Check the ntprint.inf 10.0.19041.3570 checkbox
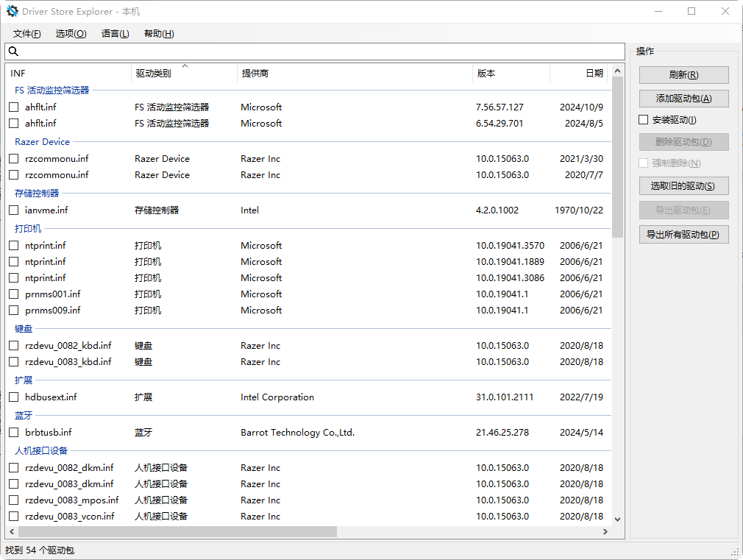743x560 pixels. point(14,246)
